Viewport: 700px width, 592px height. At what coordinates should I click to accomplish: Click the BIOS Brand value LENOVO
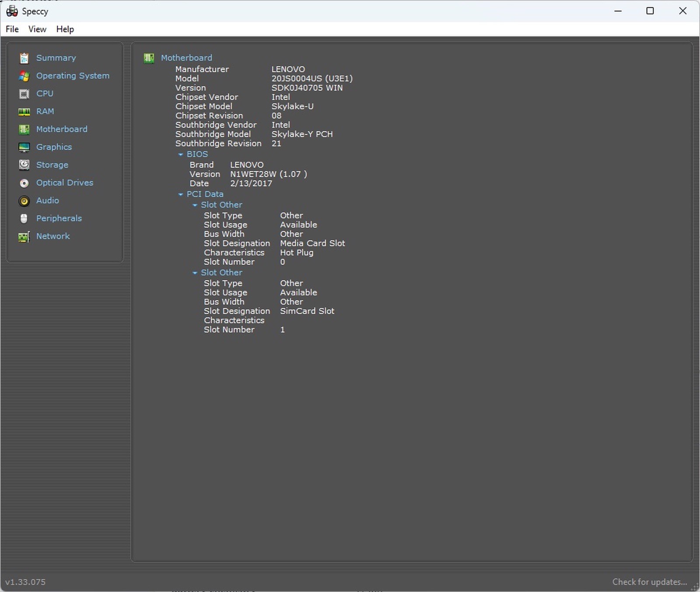pyautogui.click(x=247, y=165)
